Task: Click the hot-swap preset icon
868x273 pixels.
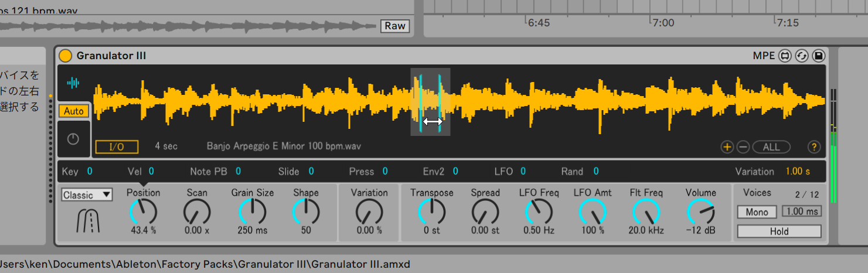Action: click(x=802, y=56)
